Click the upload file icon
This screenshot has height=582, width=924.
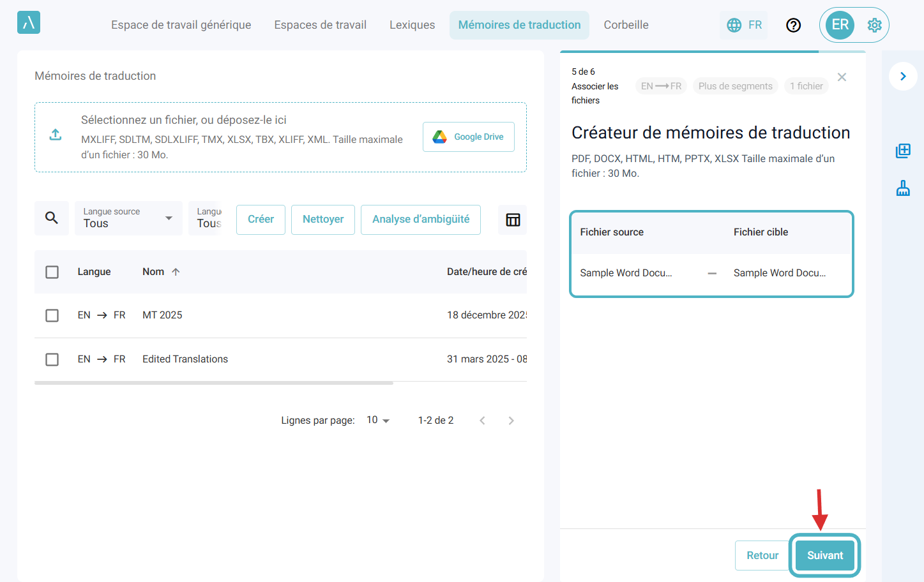[x=56, y=135]
